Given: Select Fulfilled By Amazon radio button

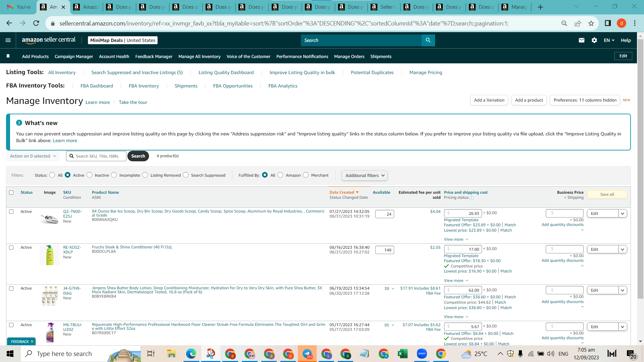Looking at the screenshot, I should point(280,175).
